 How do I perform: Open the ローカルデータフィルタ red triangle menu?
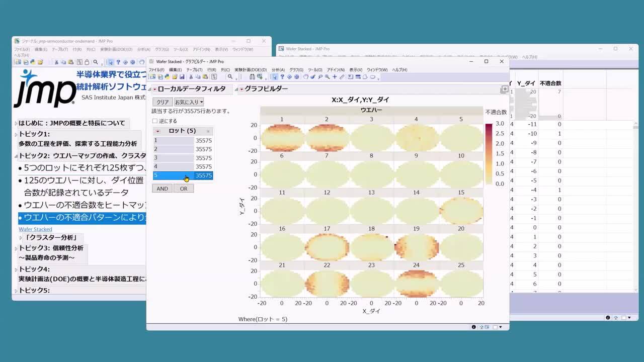155,89
